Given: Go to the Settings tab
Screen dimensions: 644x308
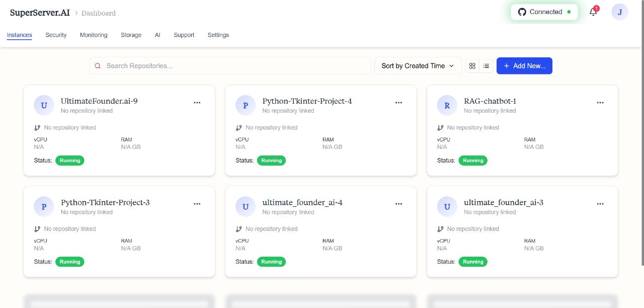Looking at the screenshot, I should point(218,35).
